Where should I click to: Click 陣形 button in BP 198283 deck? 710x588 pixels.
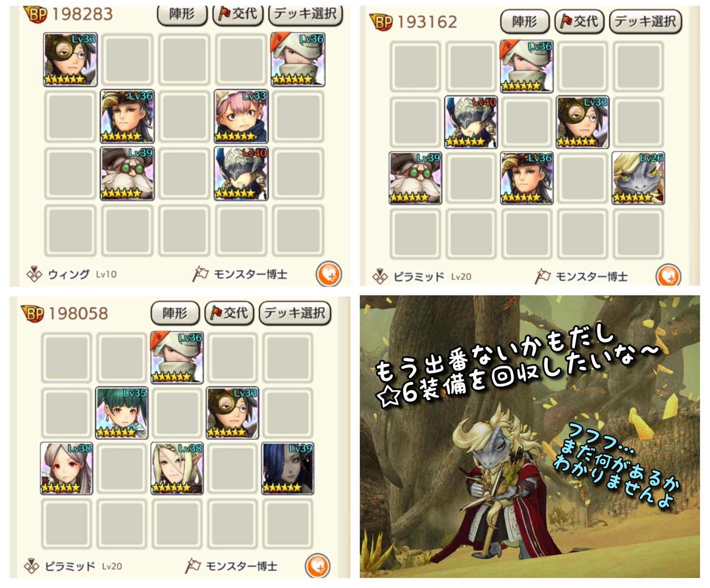pyautogui.click(x=182, y=14)
